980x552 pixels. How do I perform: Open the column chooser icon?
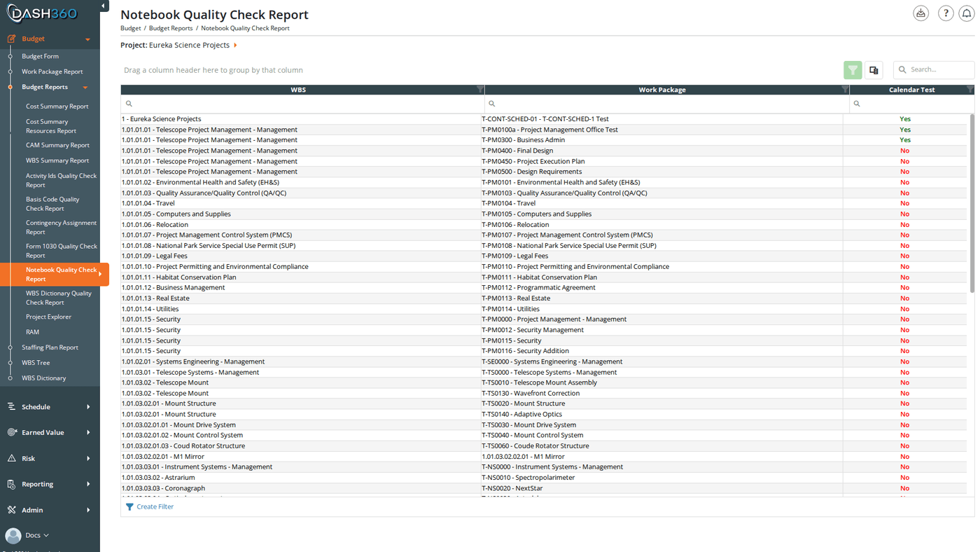tap(874, 70)
